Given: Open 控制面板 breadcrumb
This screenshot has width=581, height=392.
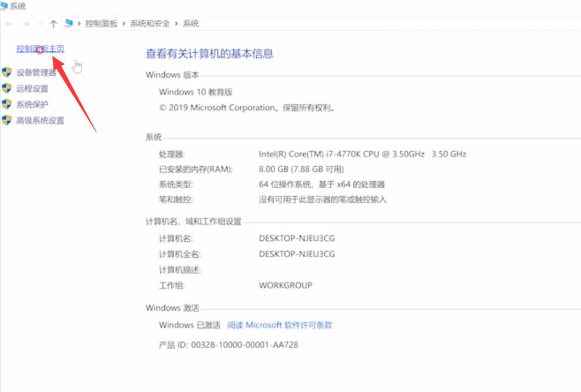Looking at the screenshot, I should coord(101,24).
